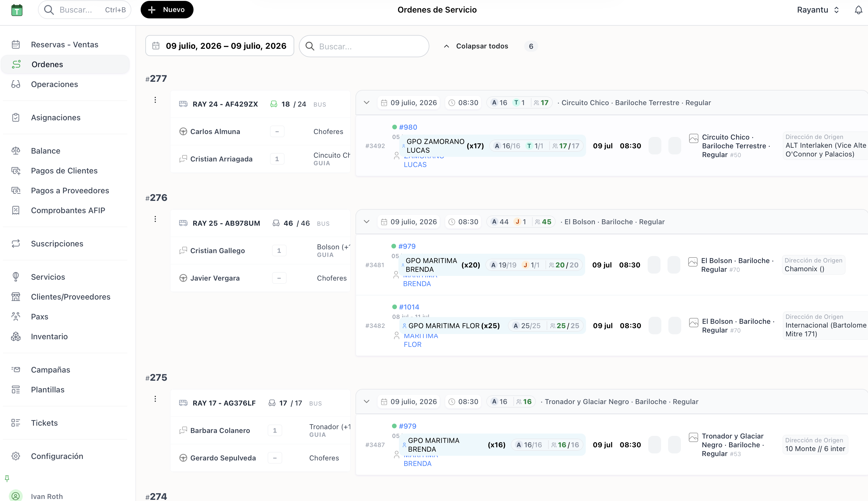The width and height of the screenshot is (868, 501).
Task: Open the 09 julio 2026 date range picker
Action: (x=220, y=46)
